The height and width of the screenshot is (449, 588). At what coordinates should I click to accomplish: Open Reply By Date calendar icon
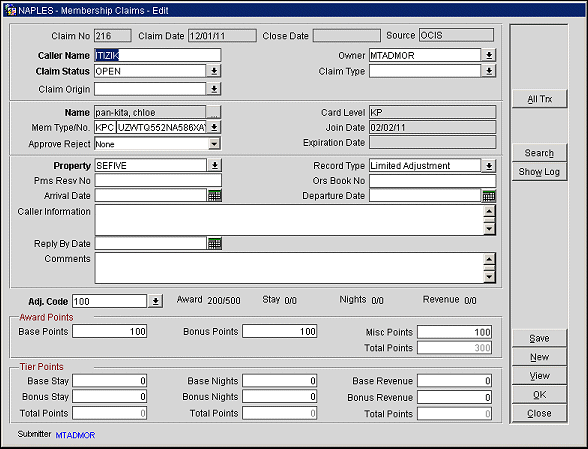214,243
